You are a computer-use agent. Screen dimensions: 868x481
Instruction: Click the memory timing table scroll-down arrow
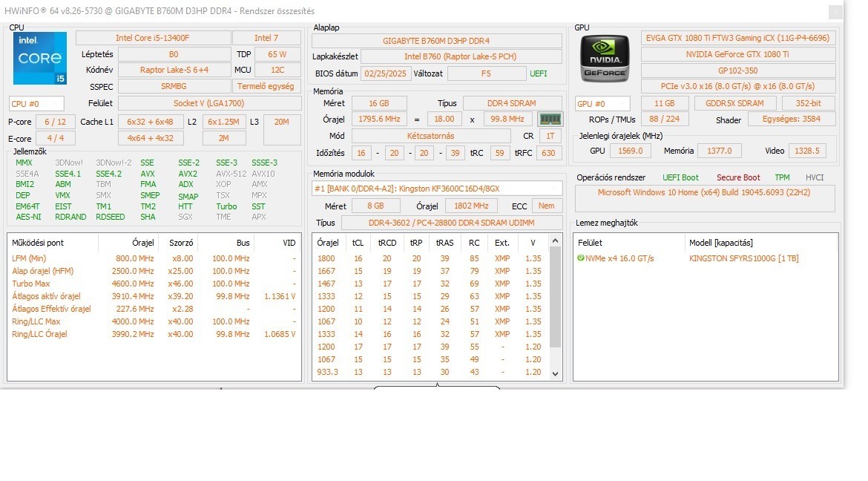tap(555, 374)
